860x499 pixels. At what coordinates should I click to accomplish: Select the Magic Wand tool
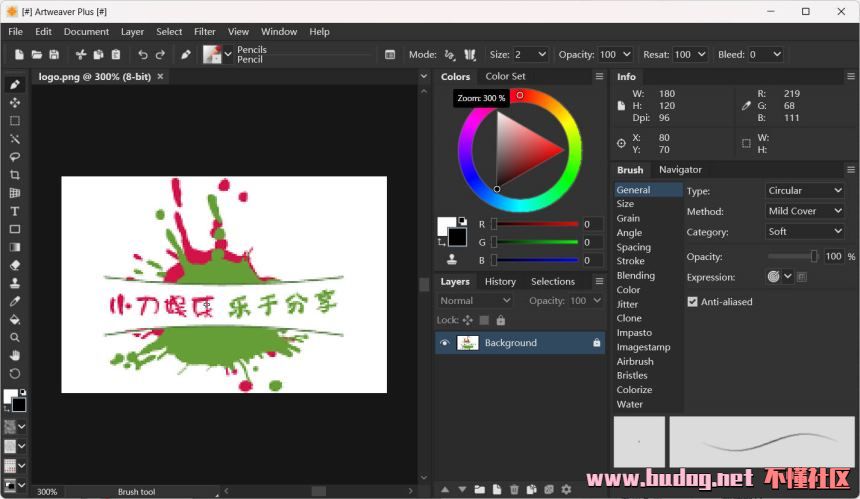click(x=15, y=139)
